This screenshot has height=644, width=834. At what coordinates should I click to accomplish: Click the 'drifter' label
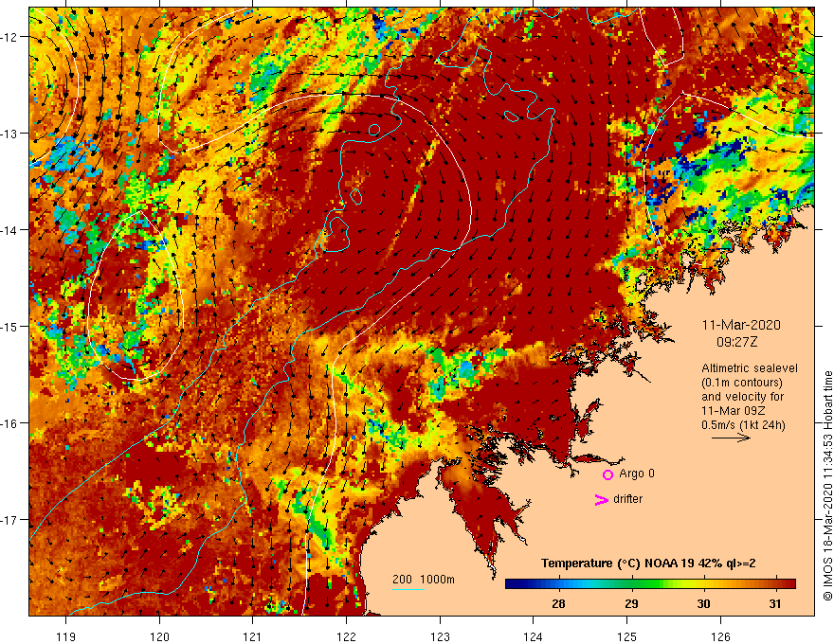tap(627, 499)
